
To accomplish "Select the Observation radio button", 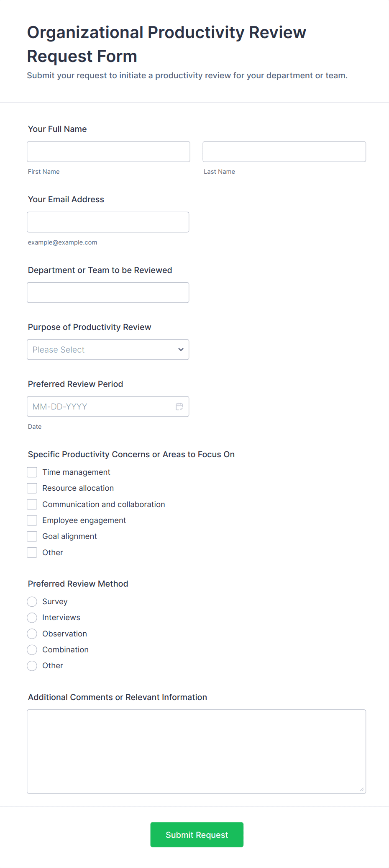I will tap(32, 634).
